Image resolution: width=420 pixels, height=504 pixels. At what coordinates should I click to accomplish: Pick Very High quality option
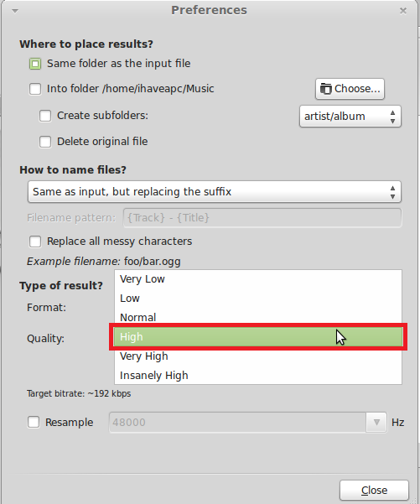[x=258, y=356]
